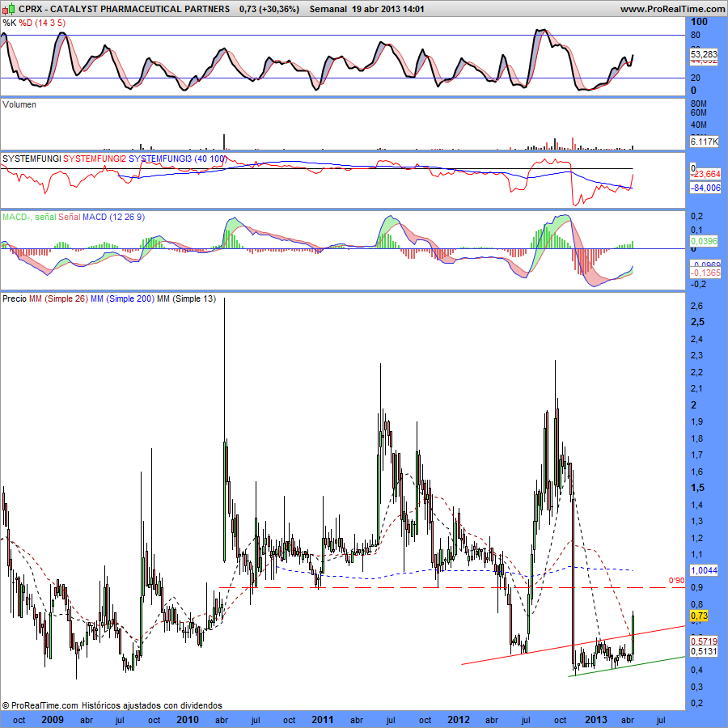
Task: Click the stochastic parameters (14 3 5)
Action: 50,23
